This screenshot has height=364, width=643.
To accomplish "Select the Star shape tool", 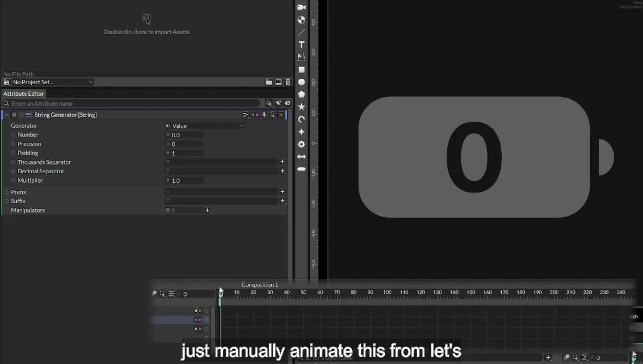I will [301, 107].
